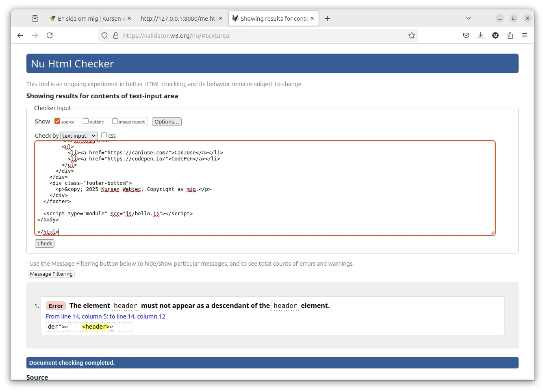
Task: Go back to previous page
Action: (x=20, y=35)
